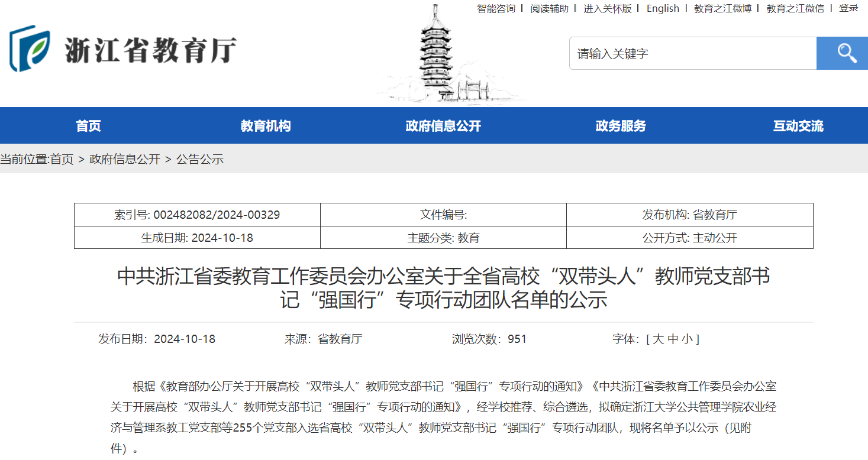Image resolution: width=868 pixels, height=460 pixels.
Task: Switch site language to English
Action: pos(663,8)
